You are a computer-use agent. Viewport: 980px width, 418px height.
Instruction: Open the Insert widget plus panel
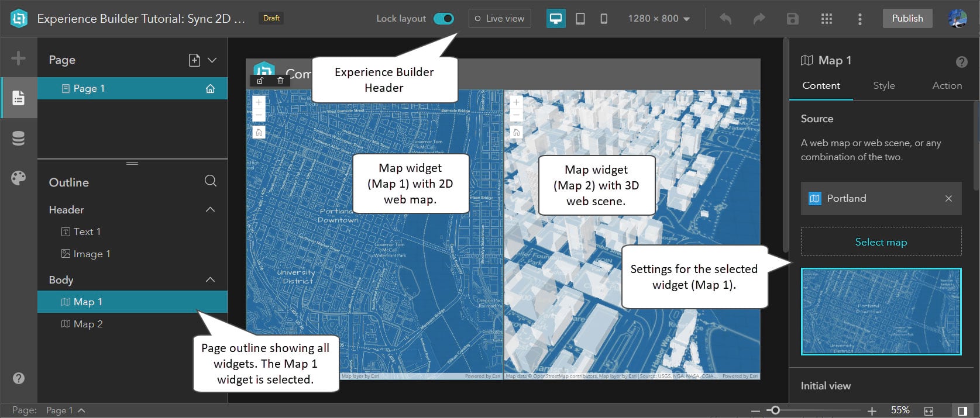click(x=18, y=58)
